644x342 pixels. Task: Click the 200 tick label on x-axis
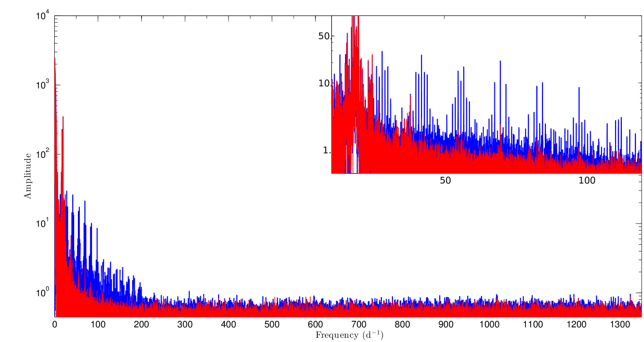click(142, 325)
